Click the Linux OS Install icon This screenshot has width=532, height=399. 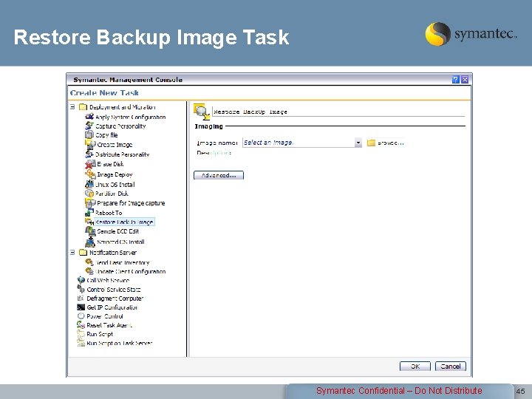[x=89, y=184]
